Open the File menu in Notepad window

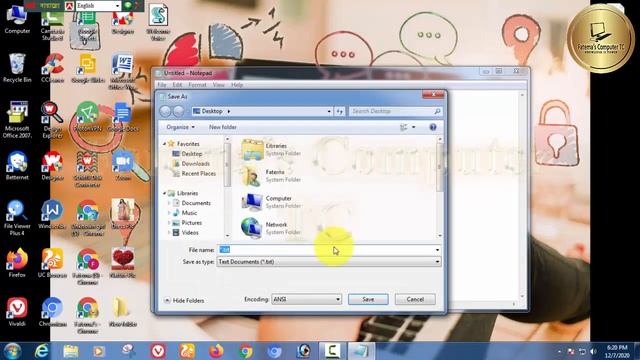tap(162, 85)
